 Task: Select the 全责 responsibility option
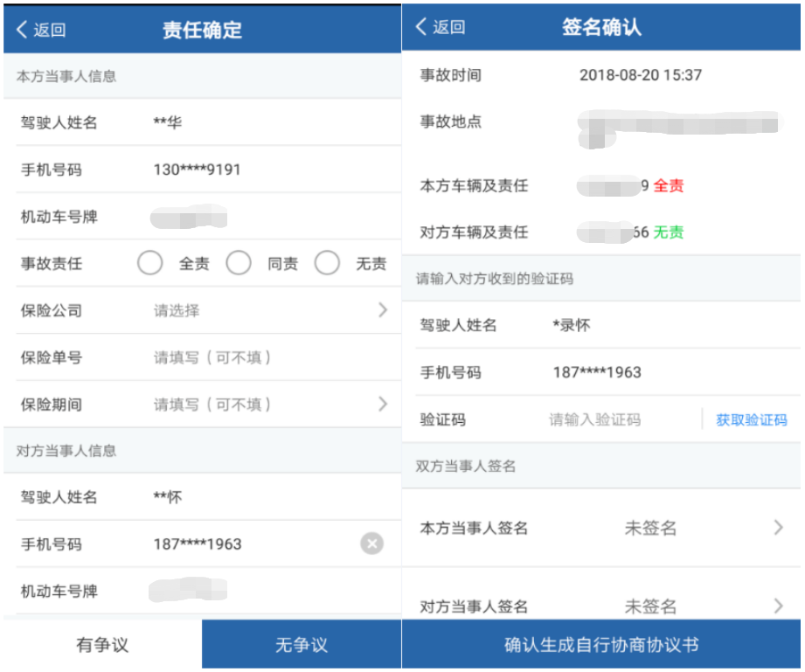149,262
